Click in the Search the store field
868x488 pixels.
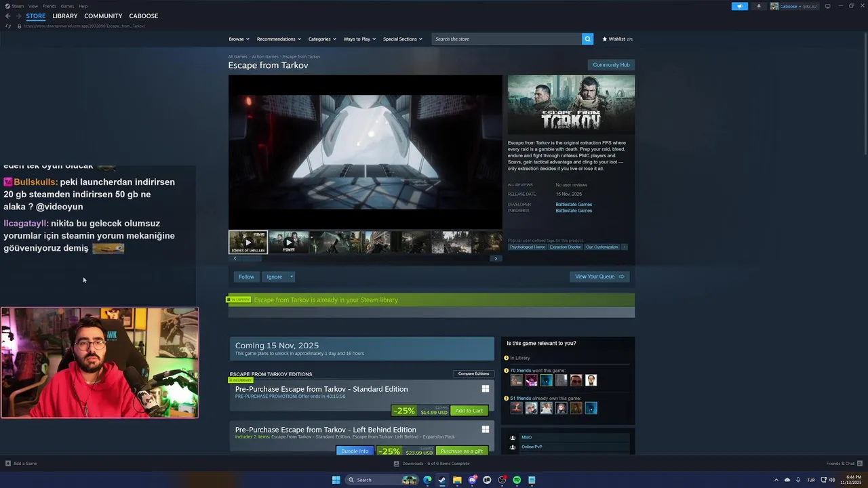[x=507, y=39]
